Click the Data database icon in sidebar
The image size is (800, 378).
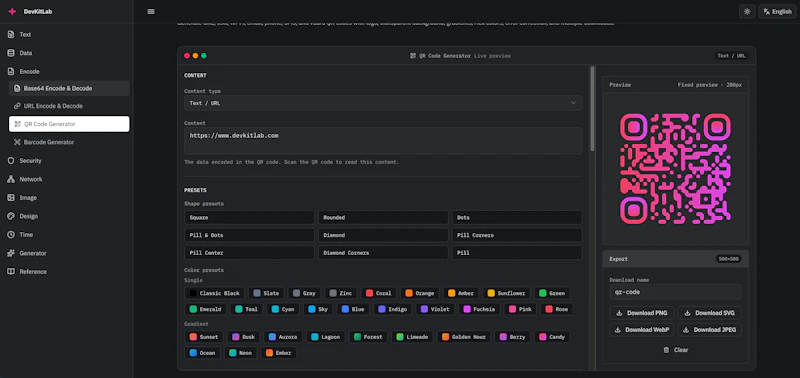[x=11, y=53]
